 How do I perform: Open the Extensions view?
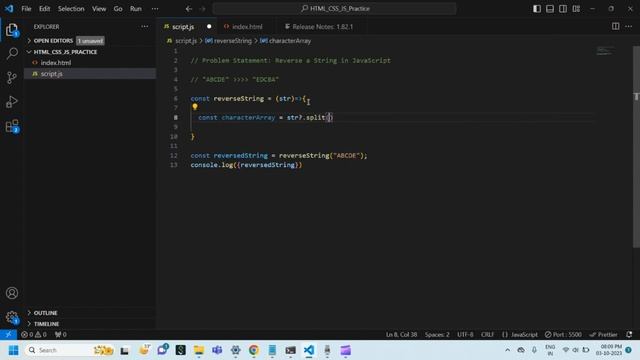tap(12, 126)
